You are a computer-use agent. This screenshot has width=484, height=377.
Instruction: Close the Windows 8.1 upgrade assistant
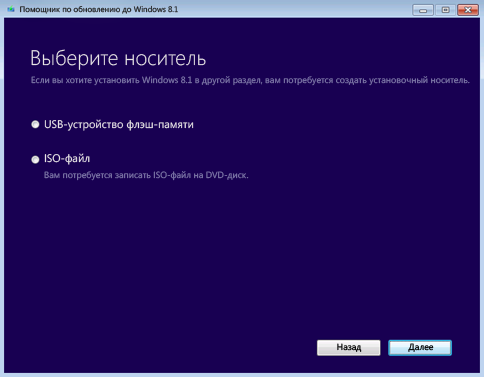point(468,10)
